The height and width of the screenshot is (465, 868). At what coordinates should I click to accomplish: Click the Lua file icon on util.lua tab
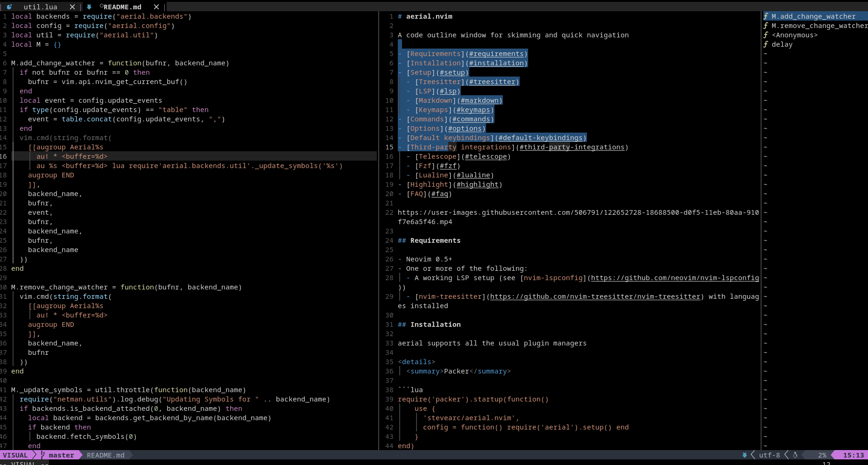click(8, 7)
